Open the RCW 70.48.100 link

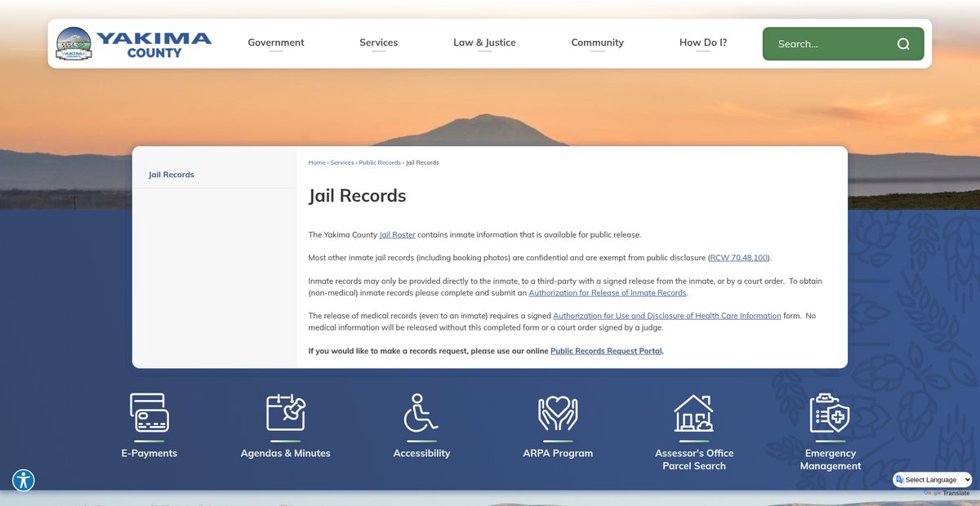point(739,258)
